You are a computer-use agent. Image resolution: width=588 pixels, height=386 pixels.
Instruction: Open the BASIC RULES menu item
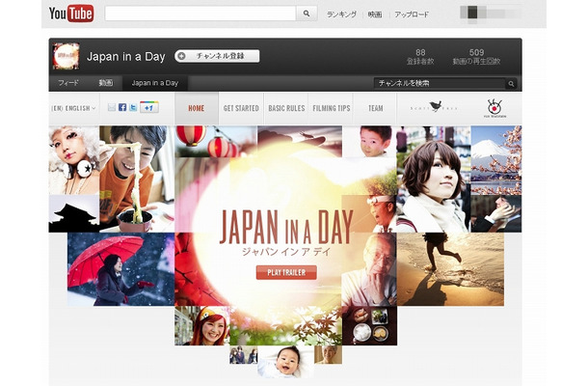[286, 108]
